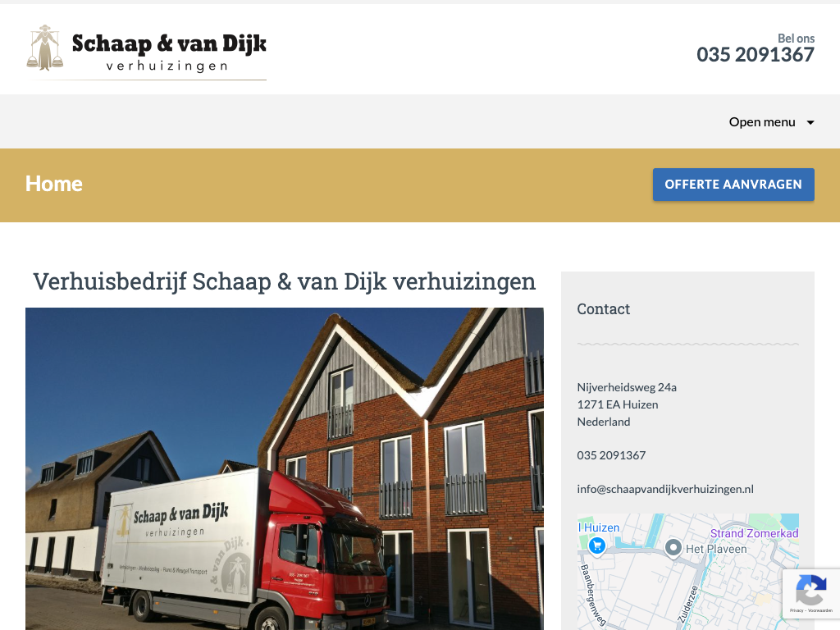Viewport: 840px width, 630px height.
Task: Click the Schaap & van Dijk logo
Action: click(146, 52)
